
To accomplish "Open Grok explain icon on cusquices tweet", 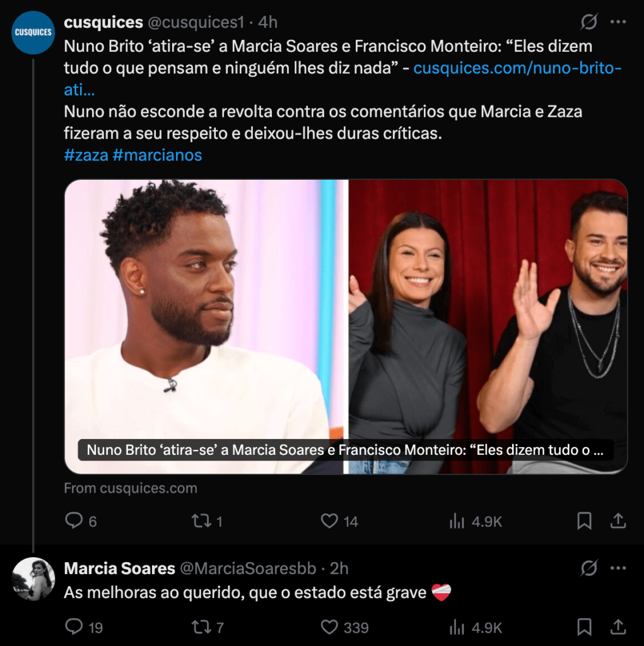I will [x=588, y=22].
